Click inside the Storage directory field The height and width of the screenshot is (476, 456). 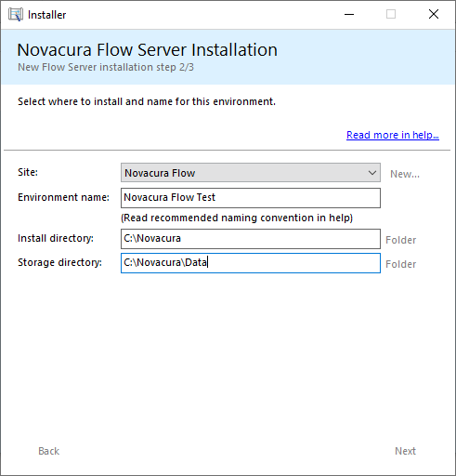251,263
